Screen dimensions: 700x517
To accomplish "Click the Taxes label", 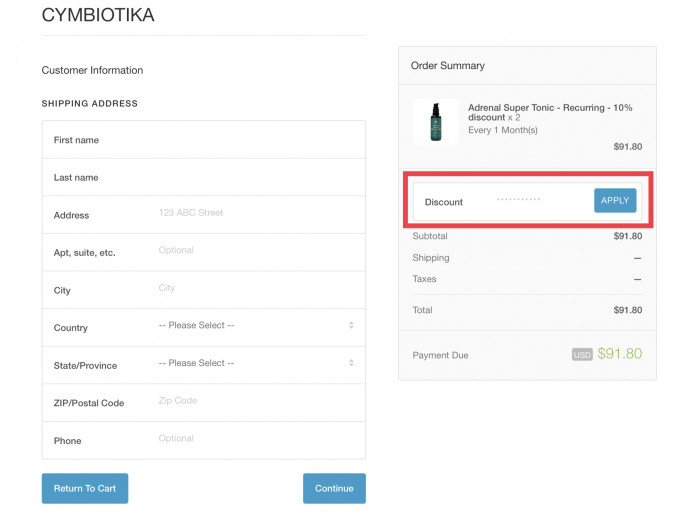I will coord(424,279).
